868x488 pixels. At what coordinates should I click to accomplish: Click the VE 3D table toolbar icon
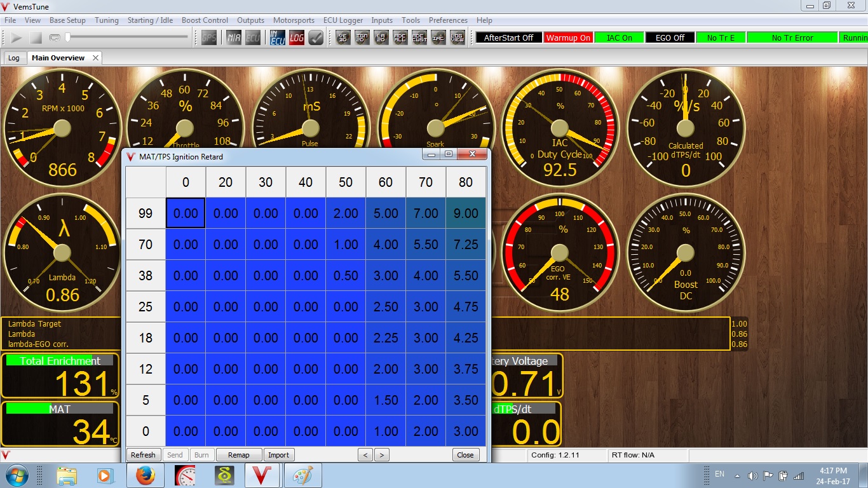[343, 38]
